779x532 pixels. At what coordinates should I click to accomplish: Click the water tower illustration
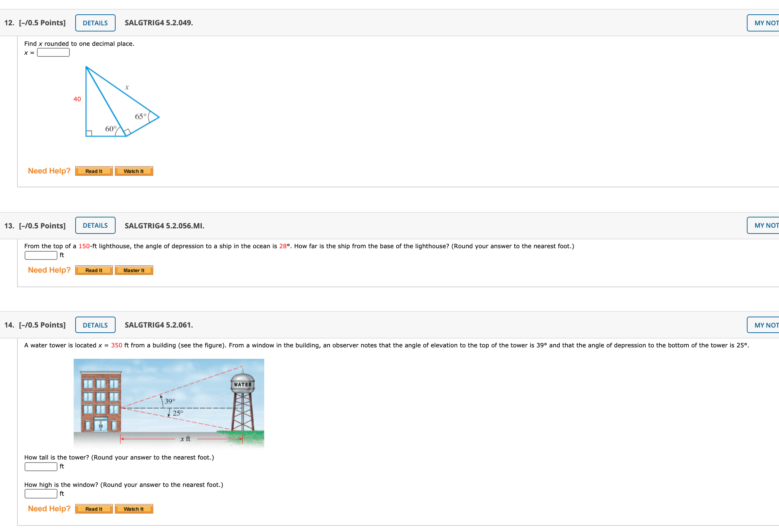pyautogui.click(x=169, y=403)
